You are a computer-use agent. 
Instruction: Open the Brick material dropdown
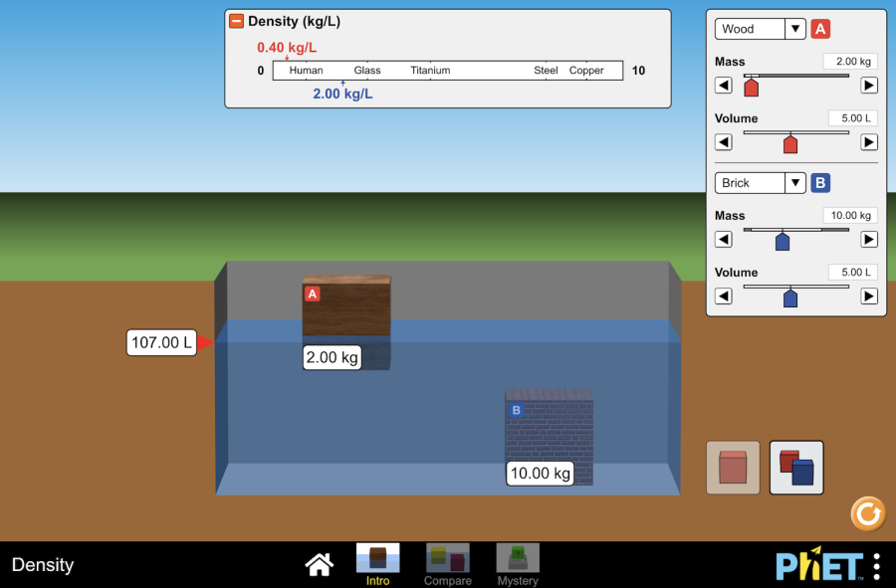coord(760,183)
